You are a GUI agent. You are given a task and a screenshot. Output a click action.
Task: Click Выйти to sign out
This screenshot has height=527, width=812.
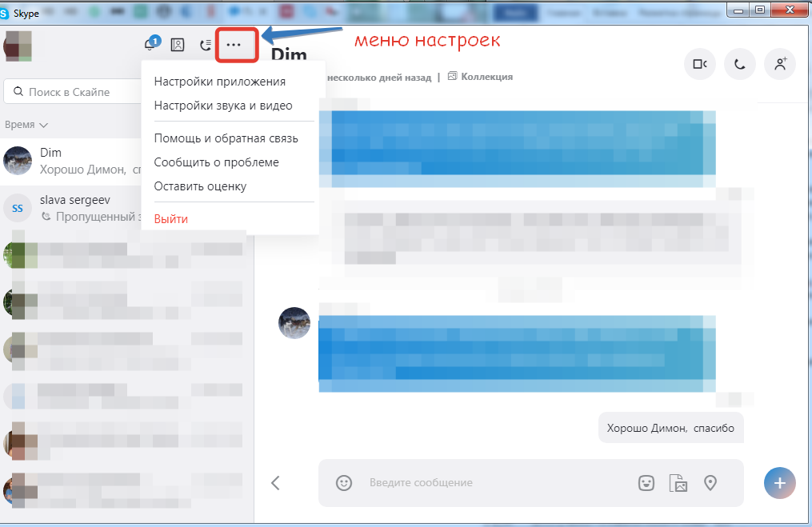coord(170,218)
